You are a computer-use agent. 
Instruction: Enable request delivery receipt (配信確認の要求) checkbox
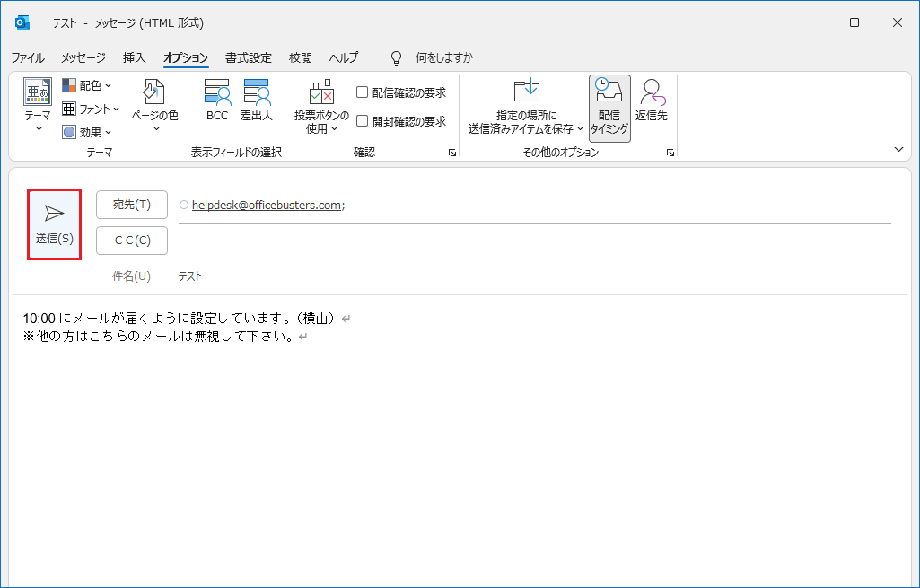(363, 92)
